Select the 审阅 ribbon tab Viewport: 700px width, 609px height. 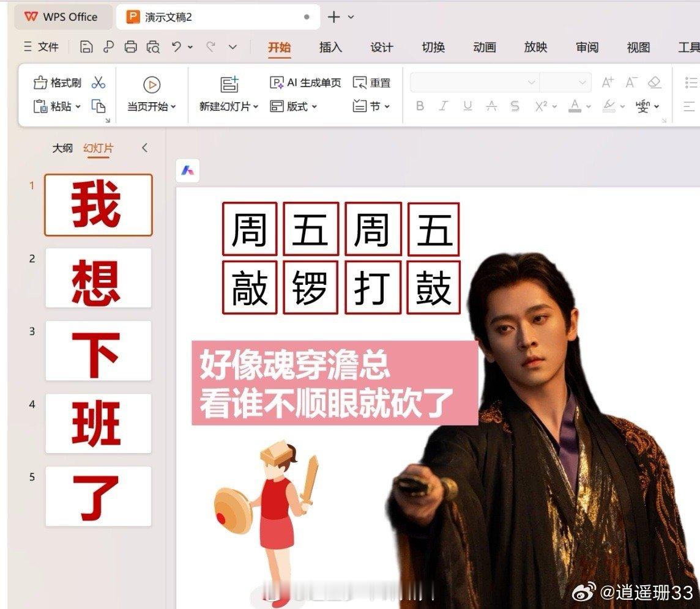[x=587, y=47]
